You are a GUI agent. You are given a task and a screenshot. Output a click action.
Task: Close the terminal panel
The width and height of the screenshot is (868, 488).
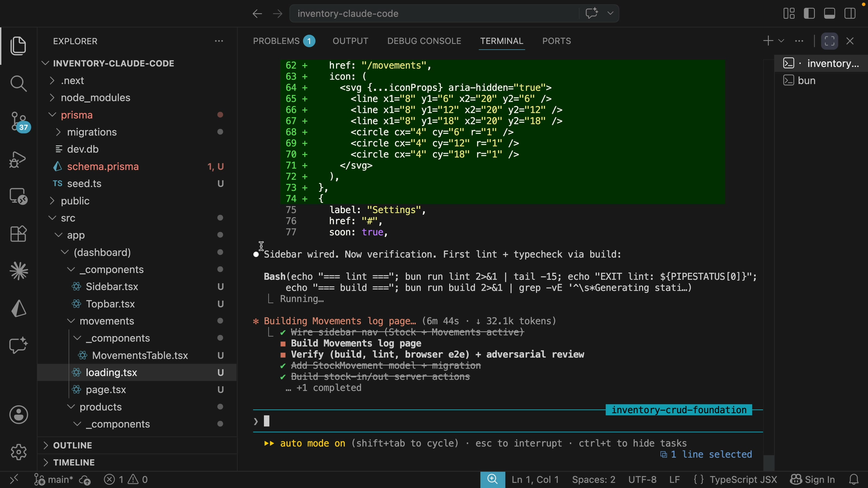[850, 41]
